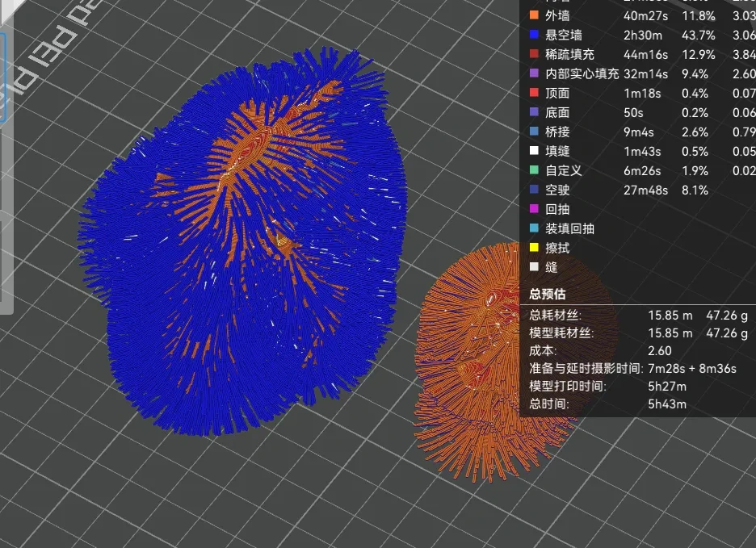Click the white 填缝 gap fill swatch
Screen dimensions: 756x548
pyautogui.click(x=533, y=151)
